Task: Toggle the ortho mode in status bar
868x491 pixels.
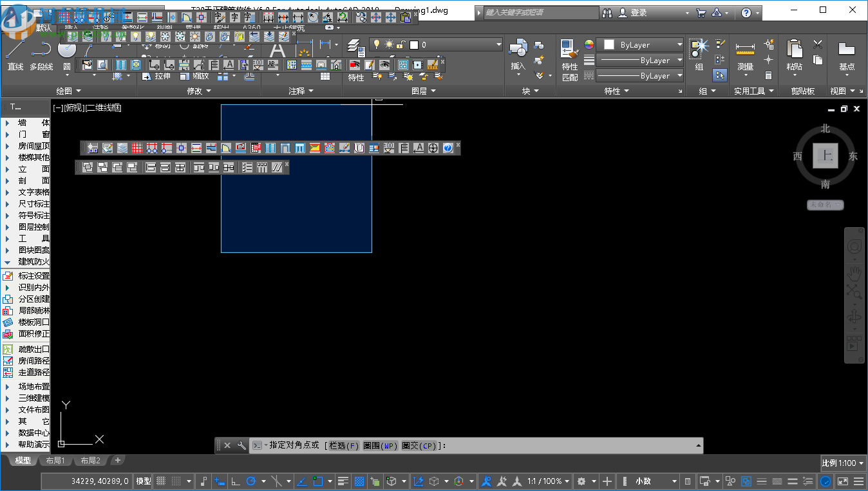Action: [235, 481]
